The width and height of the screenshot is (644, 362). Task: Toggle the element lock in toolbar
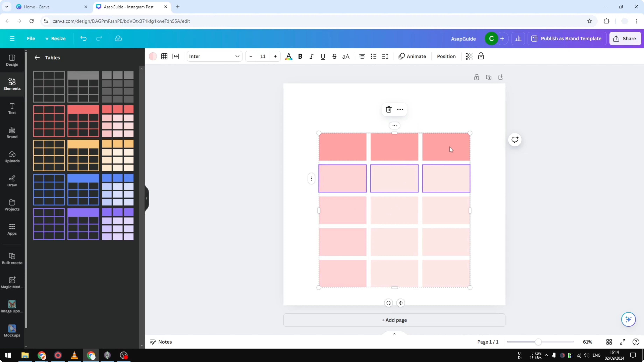click(481, 56)
